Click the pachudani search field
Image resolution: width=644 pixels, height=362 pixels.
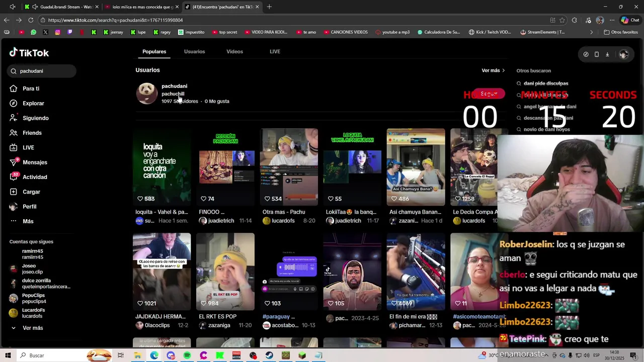coord(42,71)
